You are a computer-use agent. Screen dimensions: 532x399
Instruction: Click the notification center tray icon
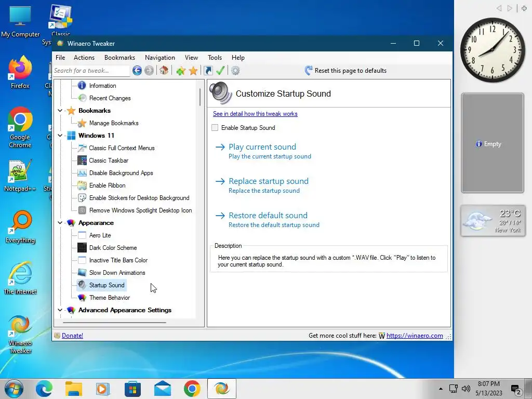516,389
